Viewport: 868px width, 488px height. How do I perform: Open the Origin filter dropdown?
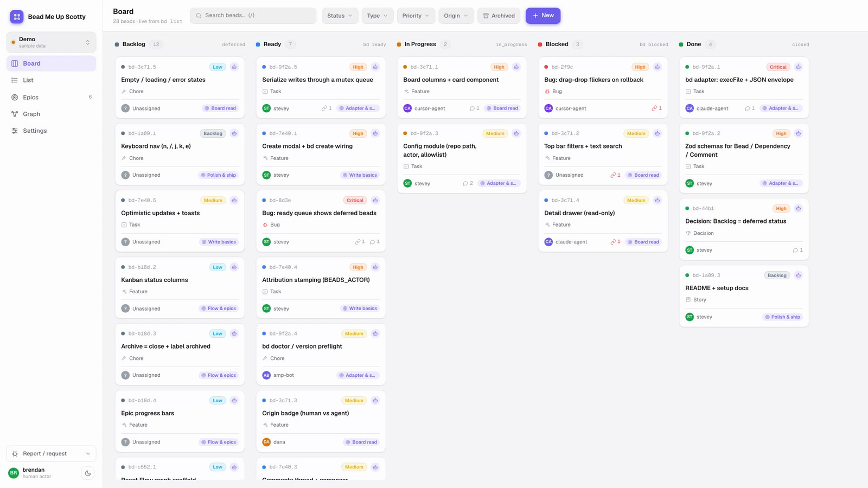[x=456, y=16]
